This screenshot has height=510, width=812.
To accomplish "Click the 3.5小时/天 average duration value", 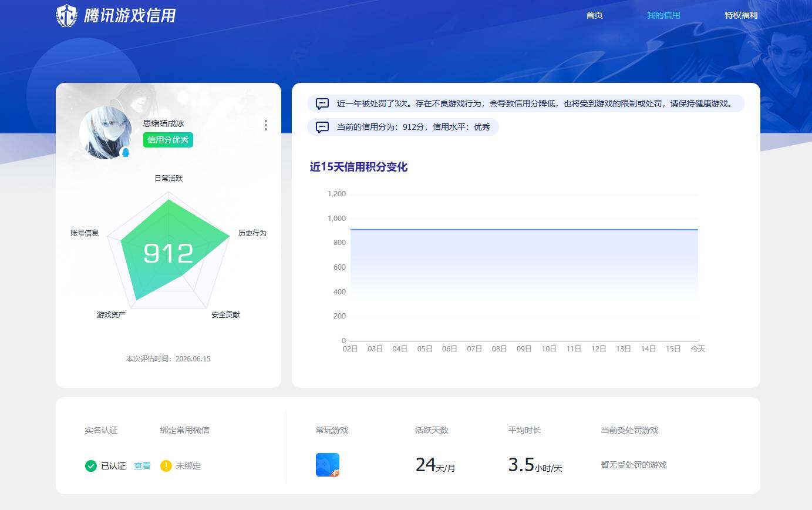I will click(x=535, y=465).
